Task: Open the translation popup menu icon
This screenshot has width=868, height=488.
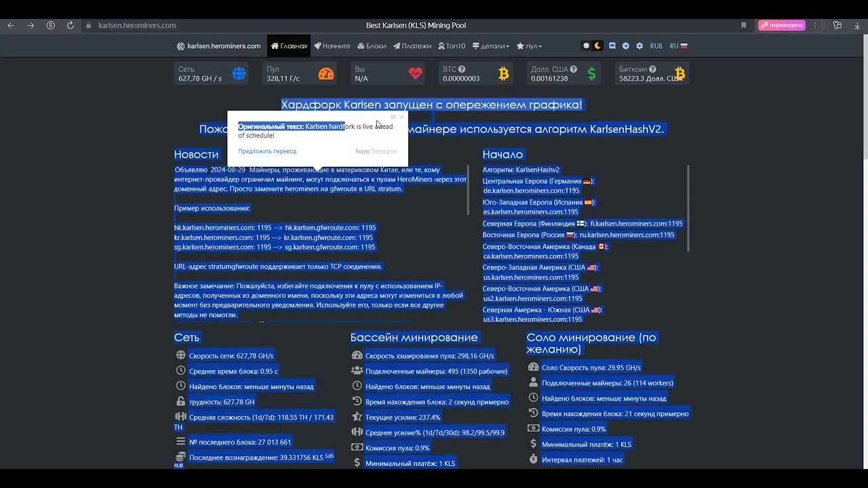Action: point(392,117)
